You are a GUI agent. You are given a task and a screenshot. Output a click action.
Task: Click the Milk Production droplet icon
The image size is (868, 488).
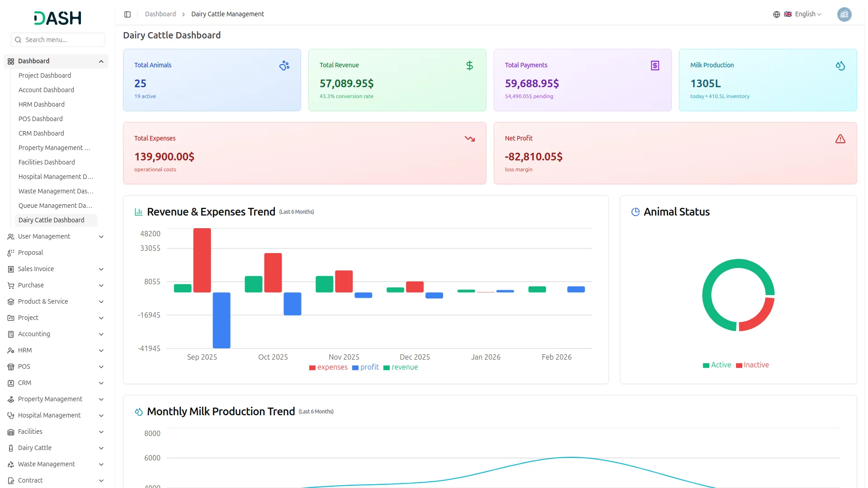840,66
